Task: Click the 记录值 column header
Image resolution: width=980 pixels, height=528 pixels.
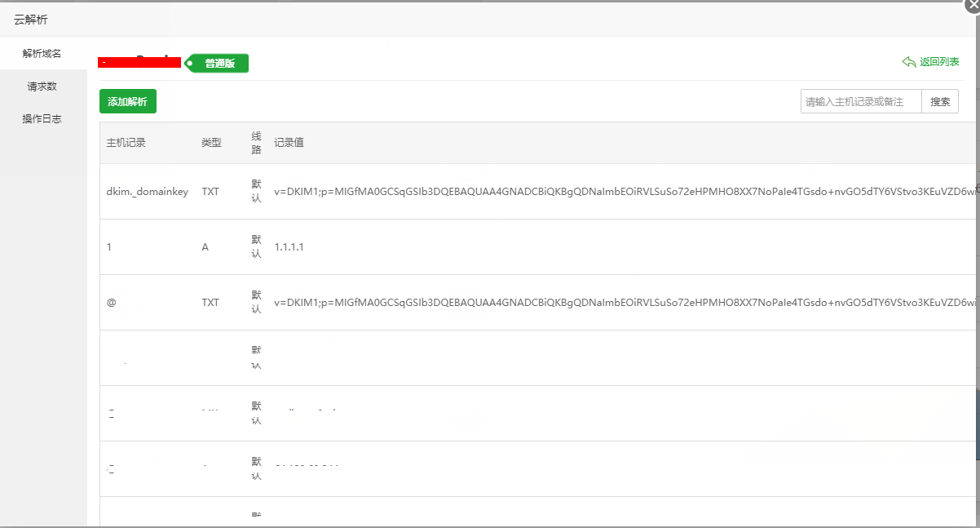Action: [x=289, y=143]
